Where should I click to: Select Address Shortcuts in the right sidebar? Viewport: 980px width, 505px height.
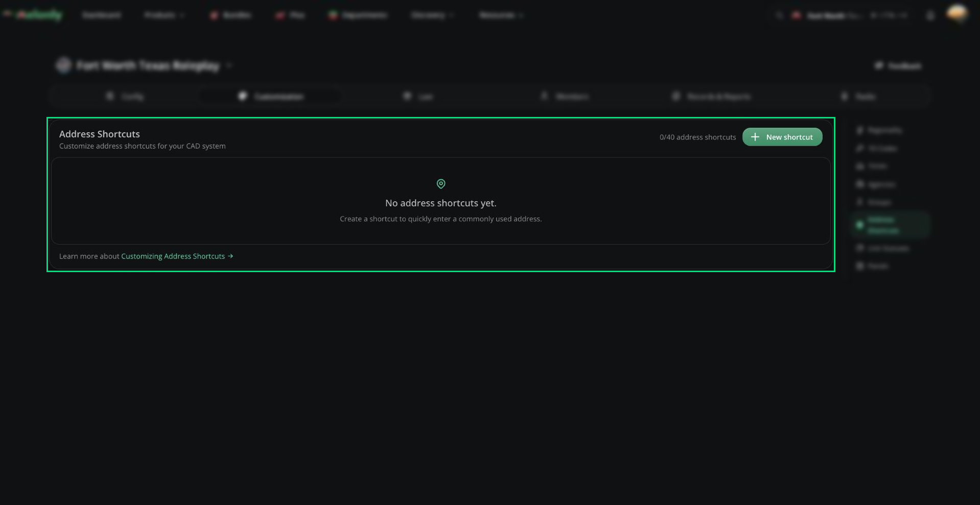tap(890, 225)
